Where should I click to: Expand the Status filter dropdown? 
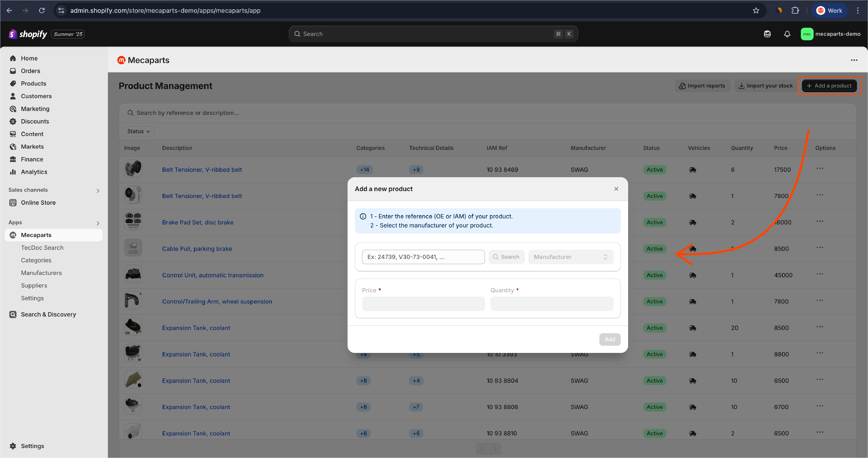tap(138, 132)
